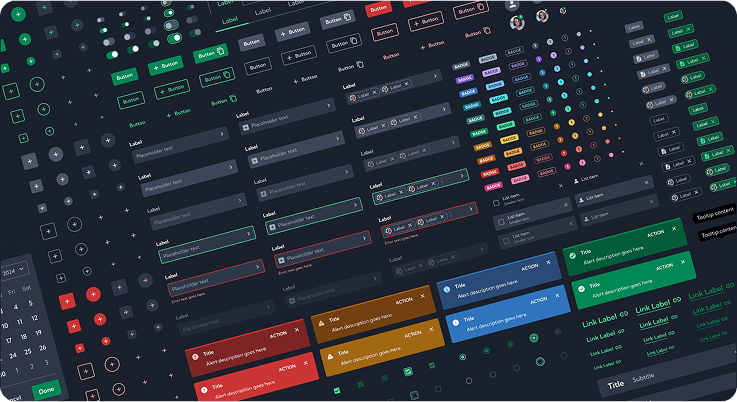Click the checkmark icon in the bright green alert

[x=581, y=289]
